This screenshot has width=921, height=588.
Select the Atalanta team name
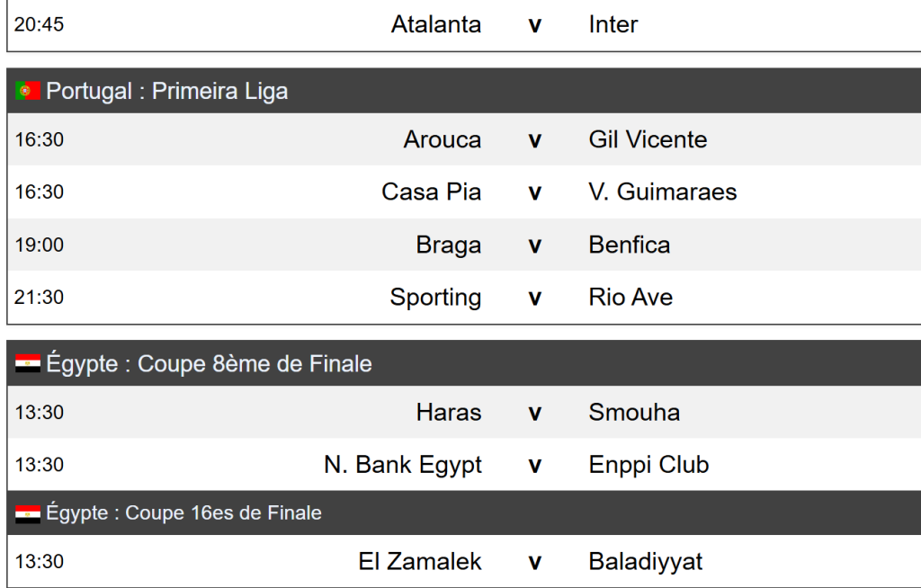click(436, 24)
